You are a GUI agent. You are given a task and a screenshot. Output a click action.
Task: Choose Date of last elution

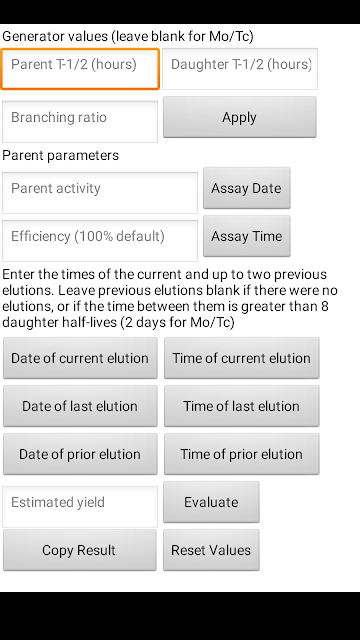coord(80,406)
